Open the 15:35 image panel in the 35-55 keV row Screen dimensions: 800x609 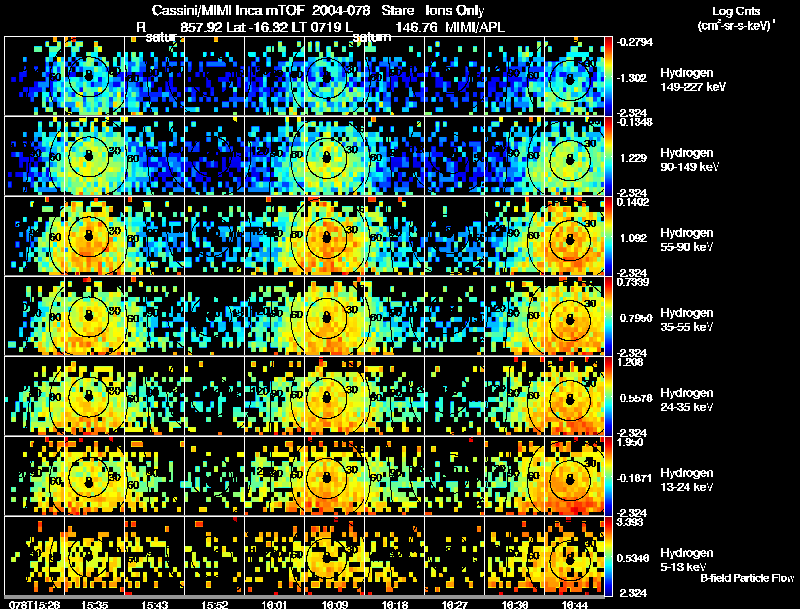94,316
